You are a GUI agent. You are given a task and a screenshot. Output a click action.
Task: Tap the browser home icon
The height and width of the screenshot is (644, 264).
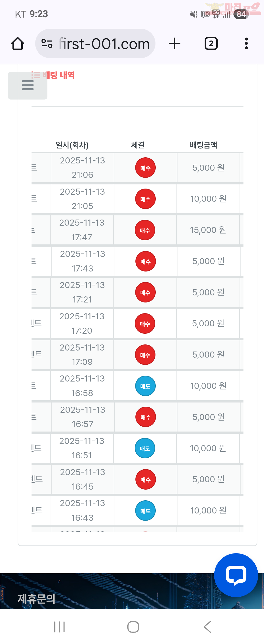coord(18,44)
